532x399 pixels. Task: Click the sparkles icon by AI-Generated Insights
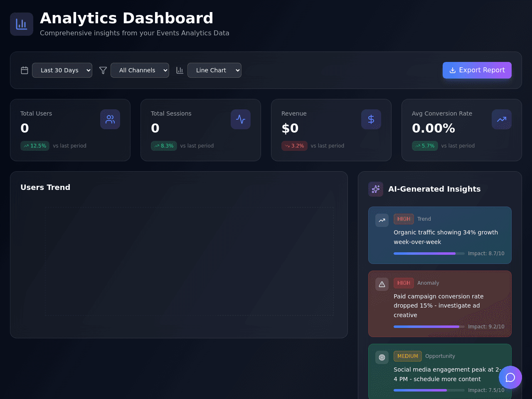point(376,189)
